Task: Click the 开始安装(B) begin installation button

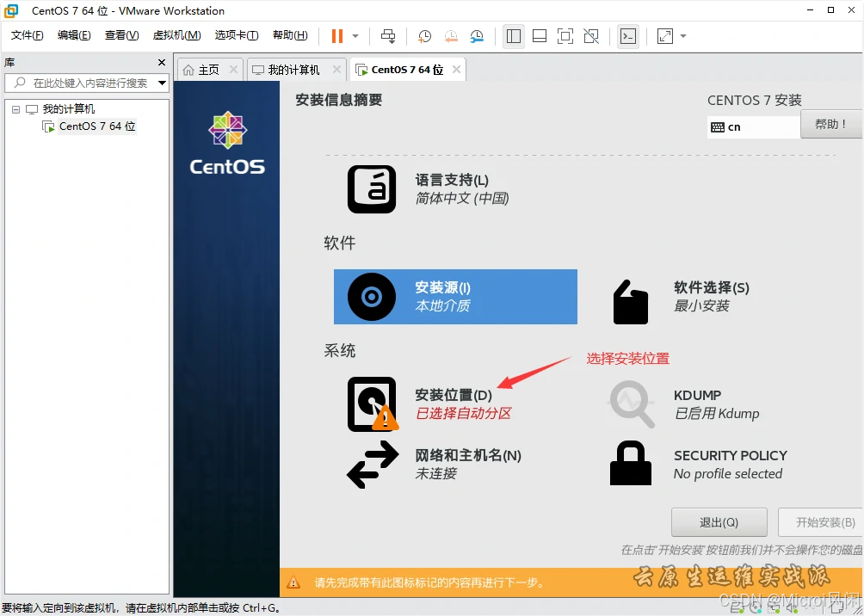Action: click(x=821, y=522)
